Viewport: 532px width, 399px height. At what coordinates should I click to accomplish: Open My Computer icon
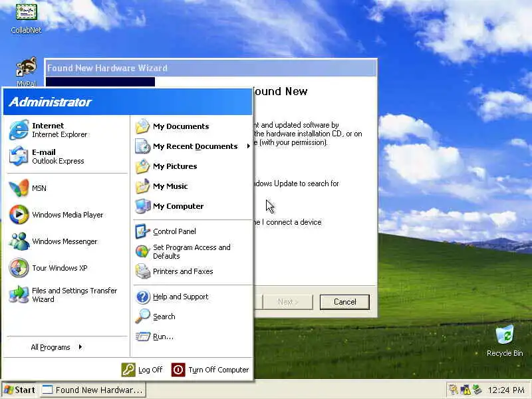(x=142, y=206)
